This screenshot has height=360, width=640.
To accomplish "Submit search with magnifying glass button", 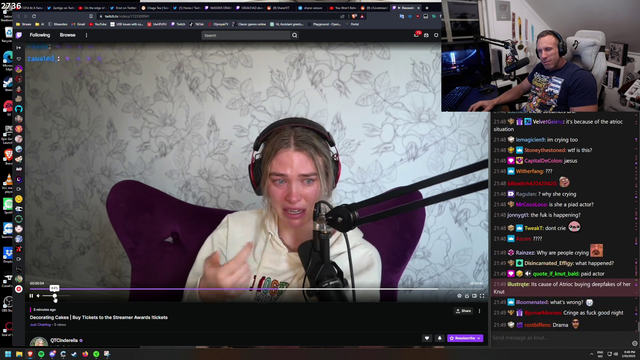I will pyautogui.click(x=294, y=36).
